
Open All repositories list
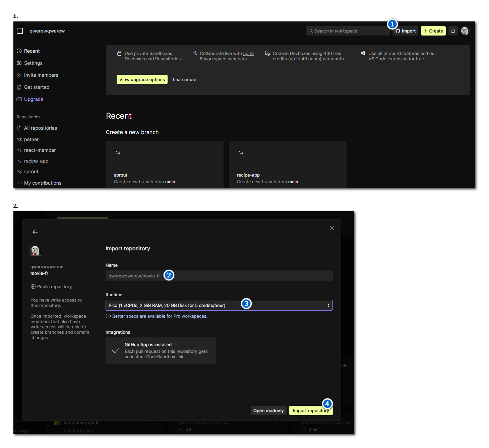[40, 128]
